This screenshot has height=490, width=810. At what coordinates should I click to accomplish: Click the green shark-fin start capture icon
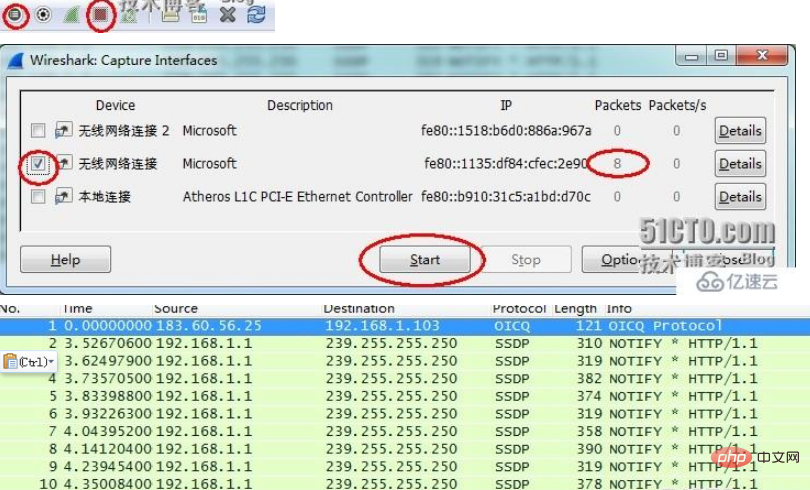tap(71, 15)
